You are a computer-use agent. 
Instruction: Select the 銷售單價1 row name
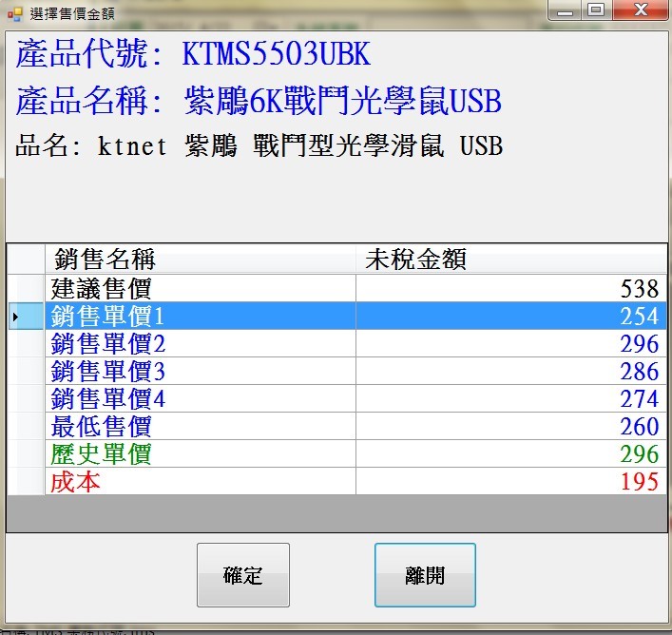pos(201,316)
